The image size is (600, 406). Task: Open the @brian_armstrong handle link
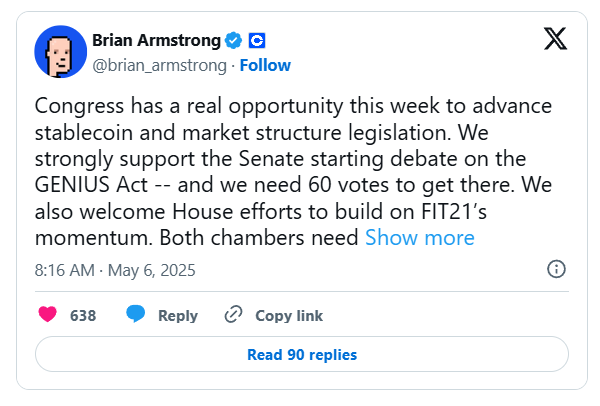click(160, 65)
